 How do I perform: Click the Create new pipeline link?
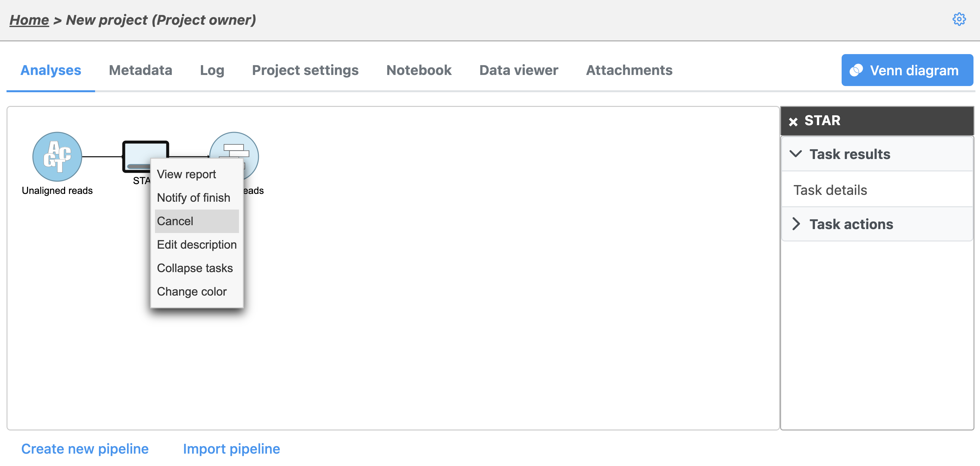coord(85,448)
